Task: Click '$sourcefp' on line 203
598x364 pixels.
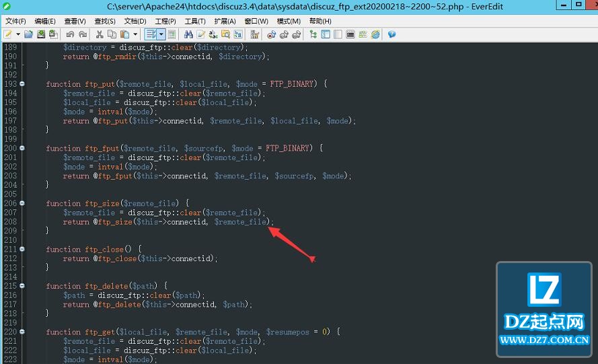Action: (x=295, y=176)
